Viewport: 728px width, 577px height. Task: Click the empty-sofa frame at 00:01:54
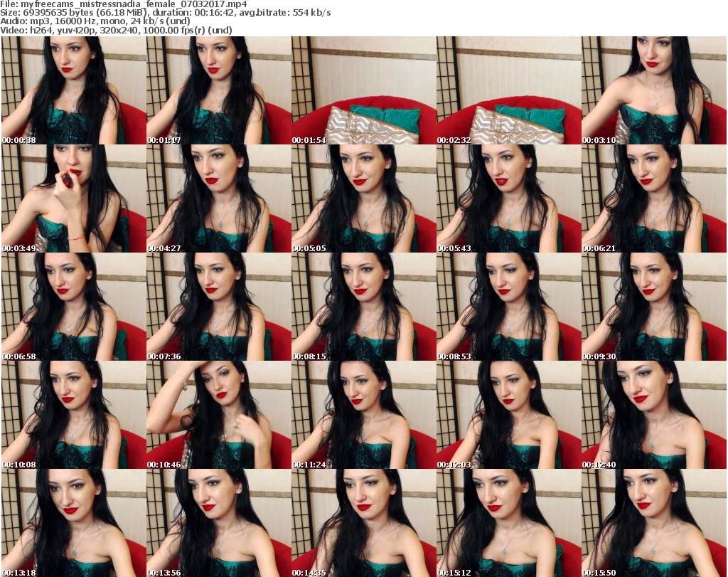364,90
